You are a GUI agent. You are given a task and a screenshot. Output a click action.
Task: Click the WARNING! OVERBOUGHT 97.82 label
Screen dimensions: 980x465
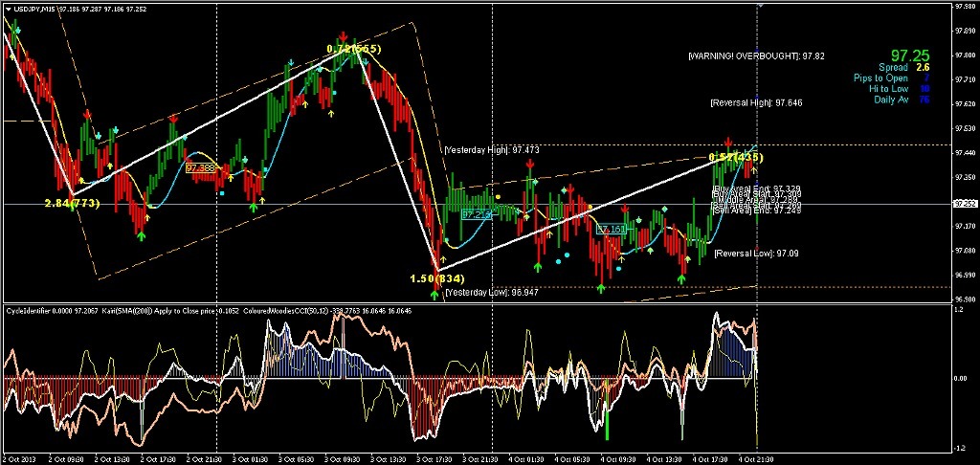(x=756, y=55)
